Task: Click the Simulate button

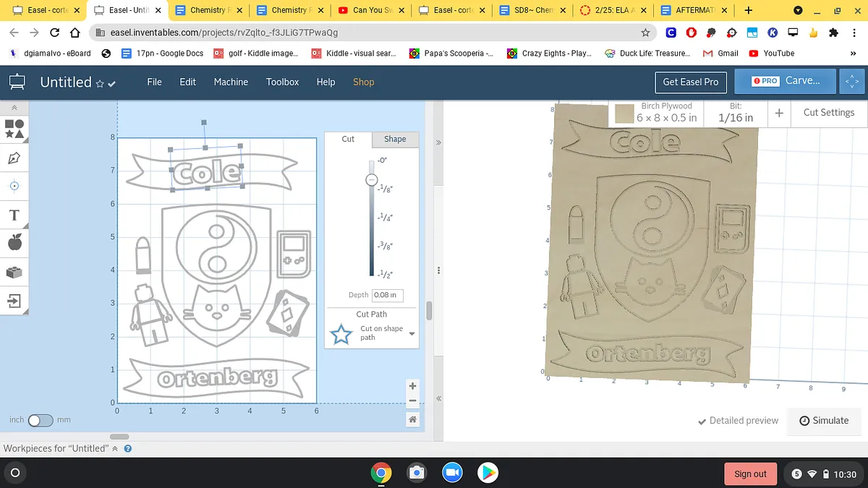Action: pos(824,420)
